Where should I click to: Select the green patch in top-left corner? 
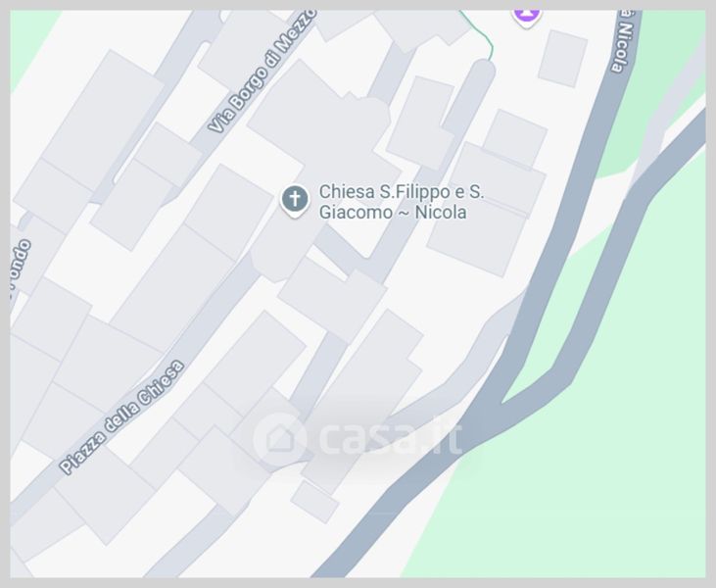coord(28,39)
